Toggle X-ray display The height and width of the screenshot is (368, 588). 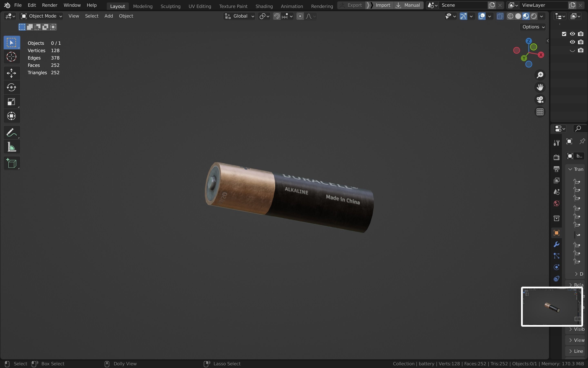click(x=500, y=16)
